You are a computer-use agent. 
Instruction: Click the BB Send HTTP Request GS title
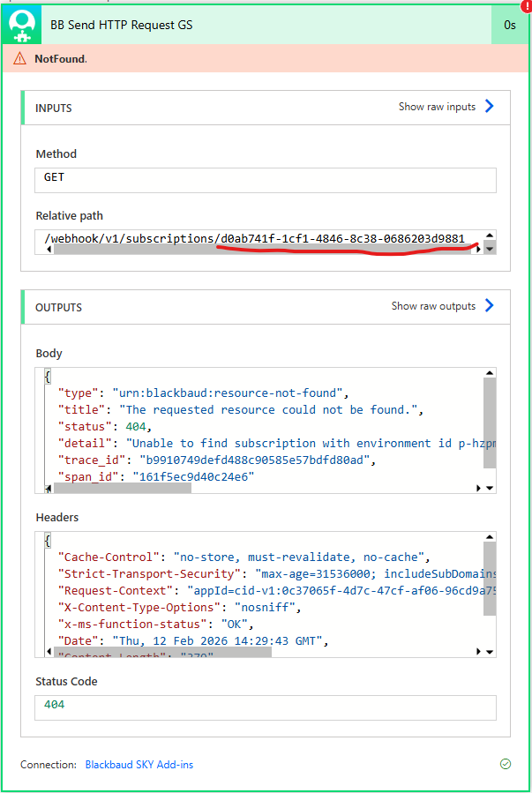(x=122, y=25)
